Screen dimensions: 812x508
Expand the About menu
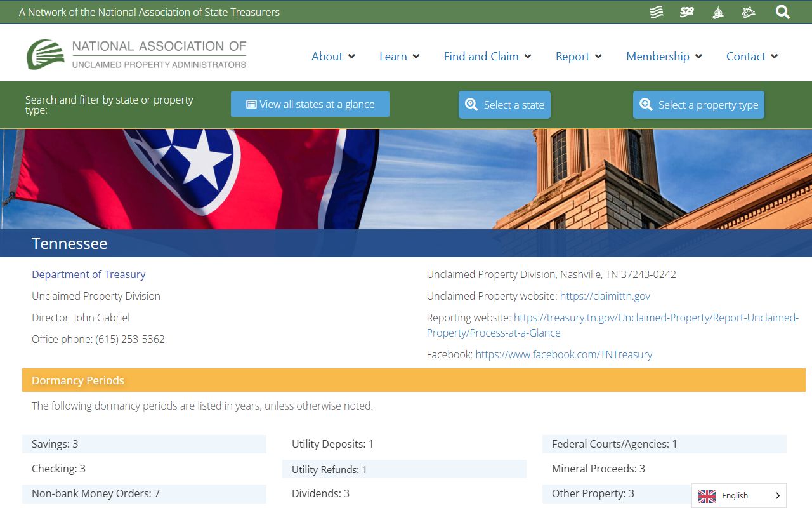pyautogui.click(x=333, y=57)
